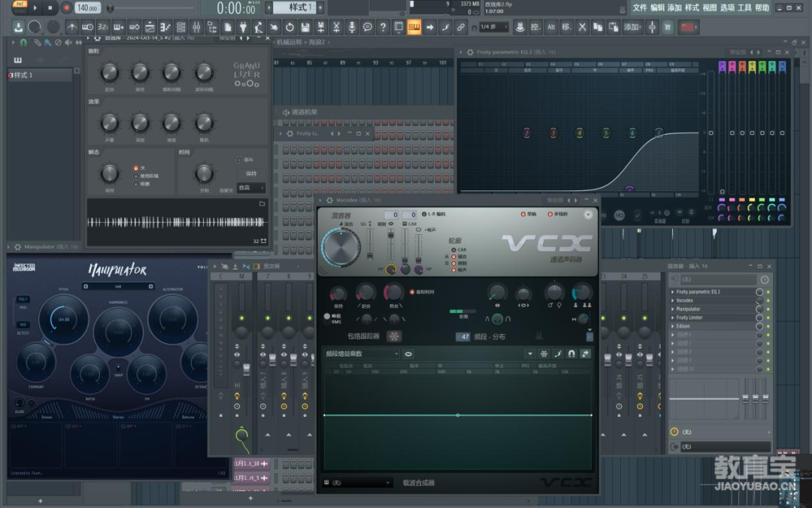
Task: Click the shopping cart toolbar icon
Action: 668,27
